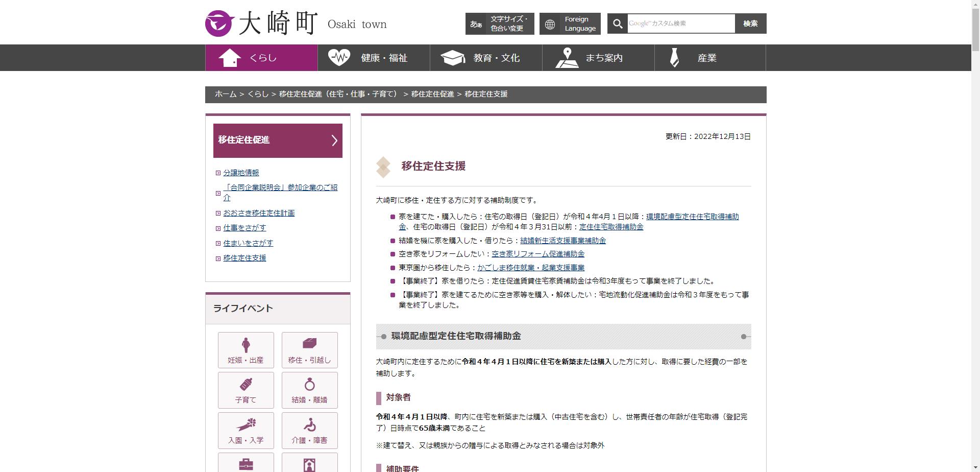The image size is (980, 472).
Task: Click the globe icon beside Foreign Language
Action: [x=550, y=24]
